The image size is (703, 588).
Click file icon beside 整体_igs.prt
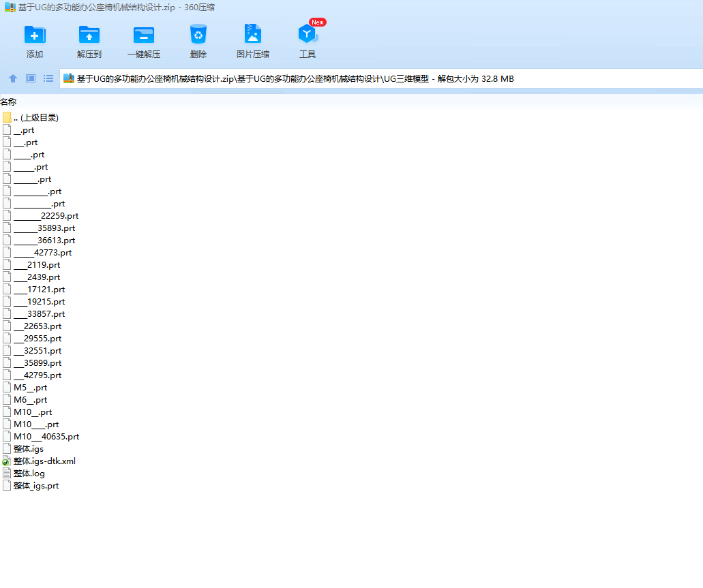point(7,485)
